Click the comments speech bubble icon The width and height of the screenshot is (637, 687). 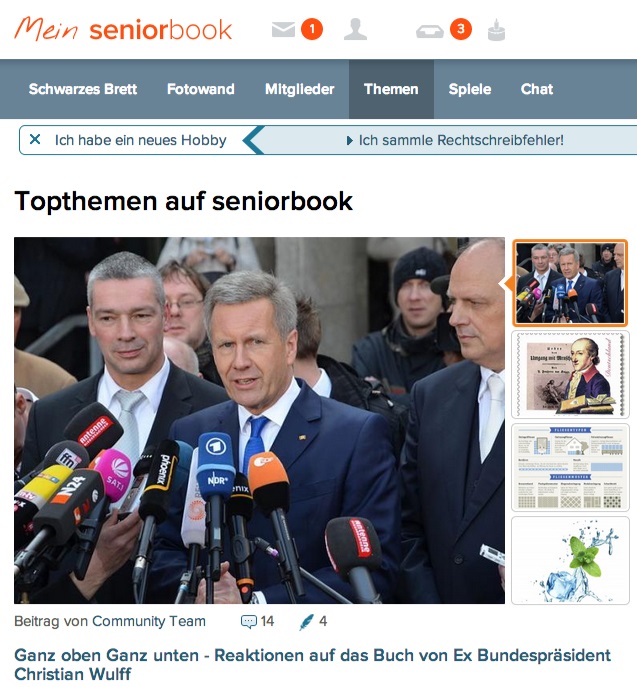pyautogui.click(x=248, y=621)
